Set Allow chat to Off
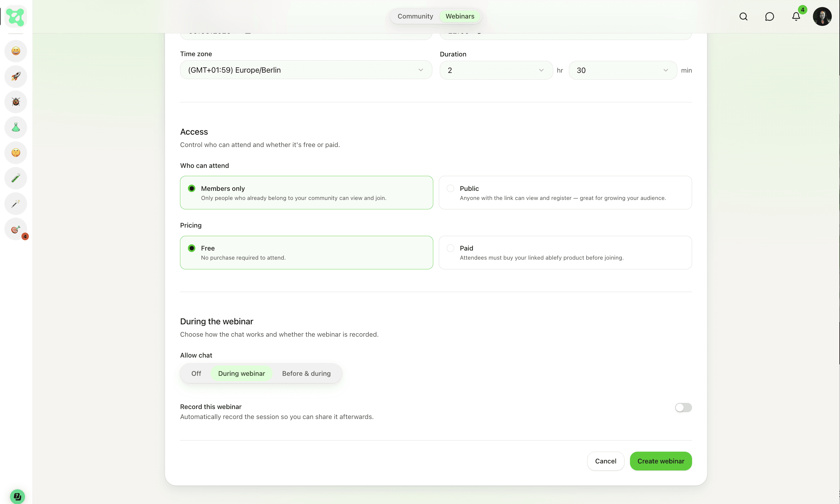This screenshot has height=504, width=840. 196,373
